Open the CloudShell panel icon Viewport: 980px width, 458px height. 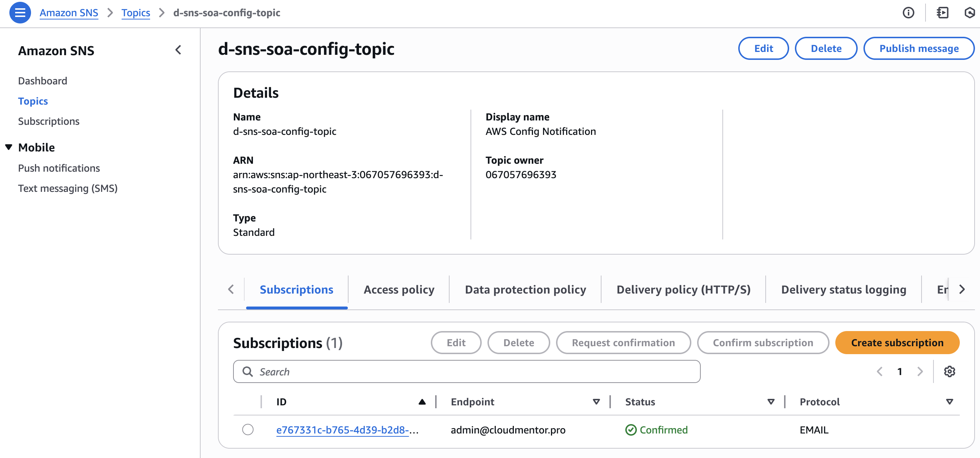(x=942, y=13)
